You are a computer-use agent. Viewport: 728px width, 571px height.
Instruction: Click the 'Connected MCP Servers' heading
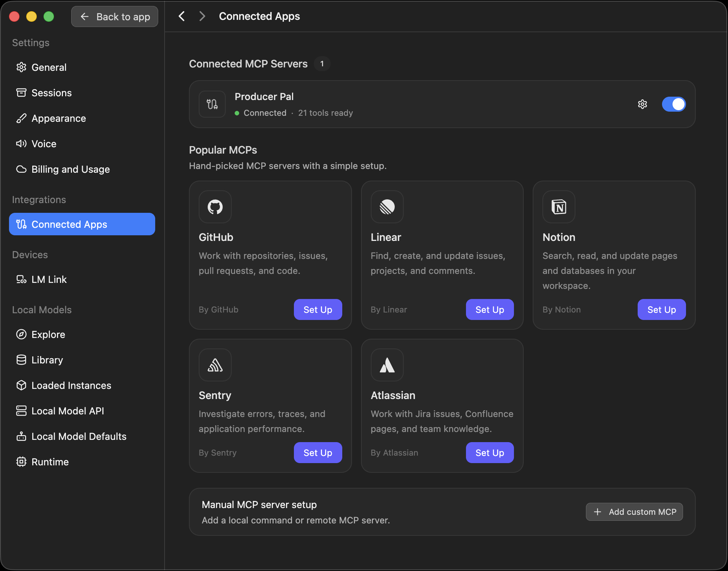point(248,64)
